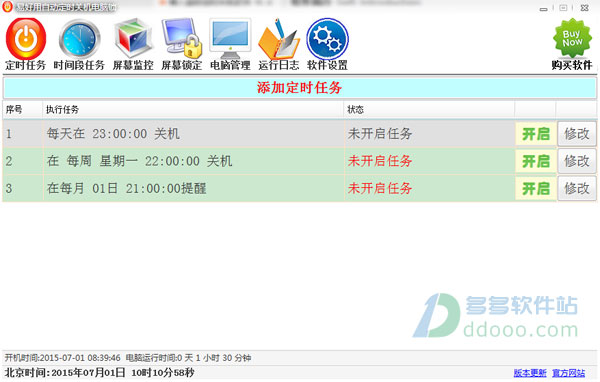This screenshot has height=382, width=600.
Task: Enable the weekly Monday 22:00 shutdown task
Action: [x=536, y=161]
